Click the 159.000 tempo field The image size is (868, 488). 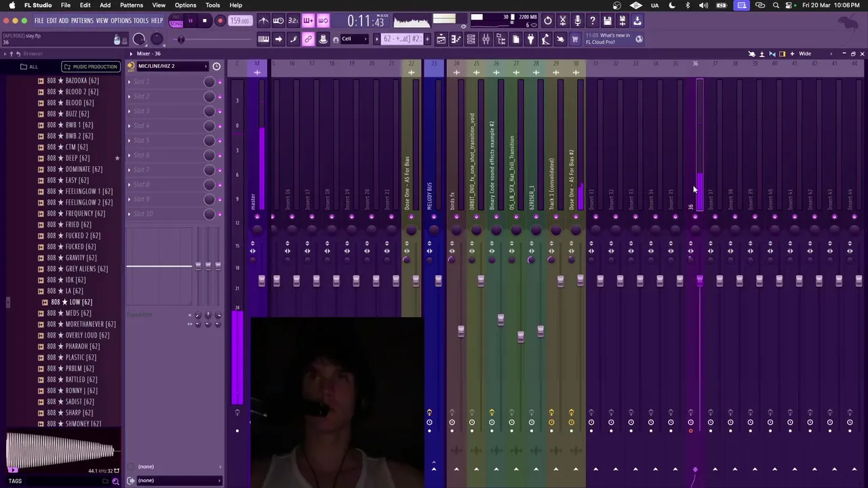pos(240,21)
